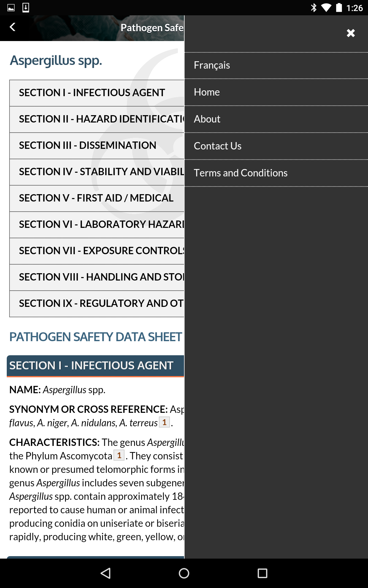Tap the battery status icon
Screen dimensions: 368x588
coord(339,8)
